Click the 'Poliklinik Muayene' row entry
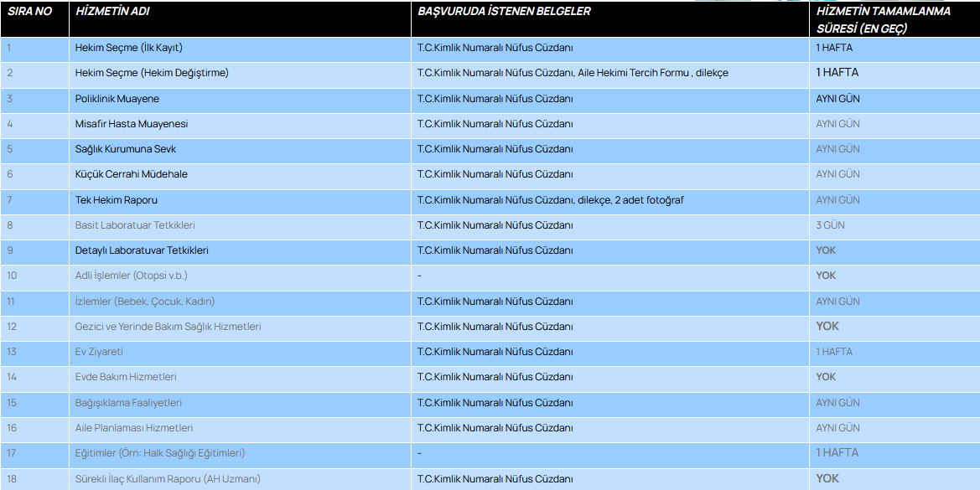This screenshot has height=490, width=980. coord(117,99)
